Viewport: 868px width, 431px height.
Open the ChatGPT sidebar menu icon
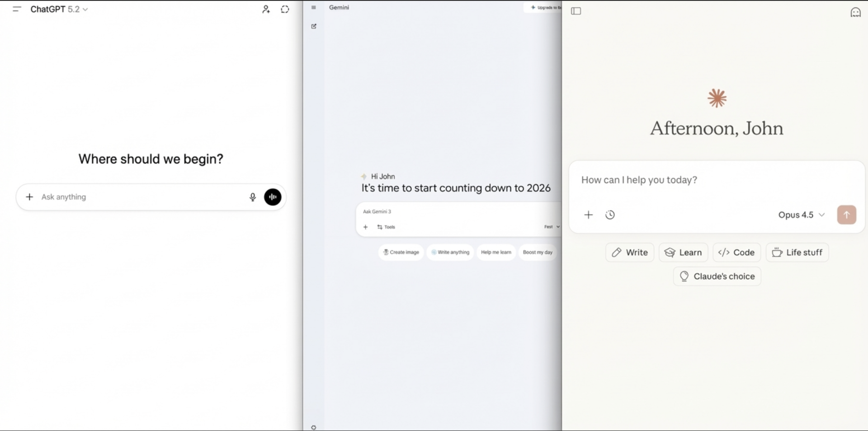(17, 9)
